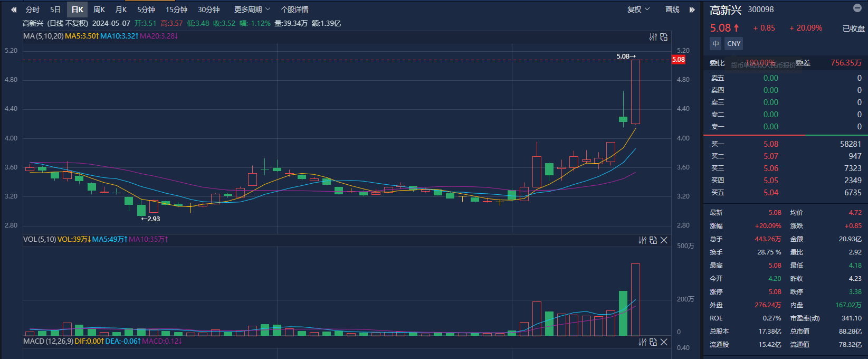Click the 2.93 low price marker

(150, 219)
